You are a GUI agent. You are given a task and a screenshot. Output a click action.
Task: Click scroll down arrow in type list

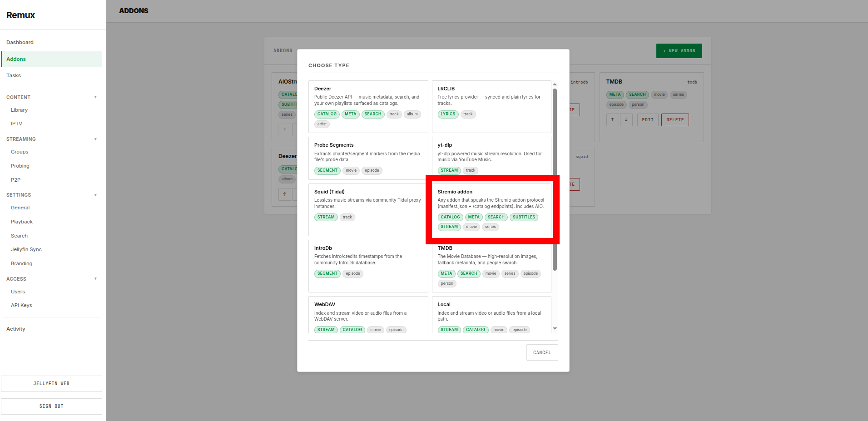555,328
